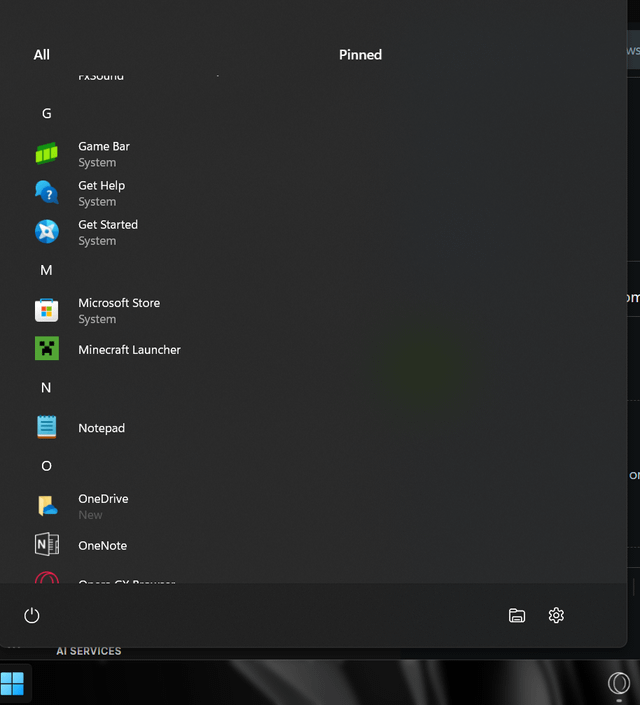Click the letter O section header
640x705 pixels.
(x=46, y=466)
